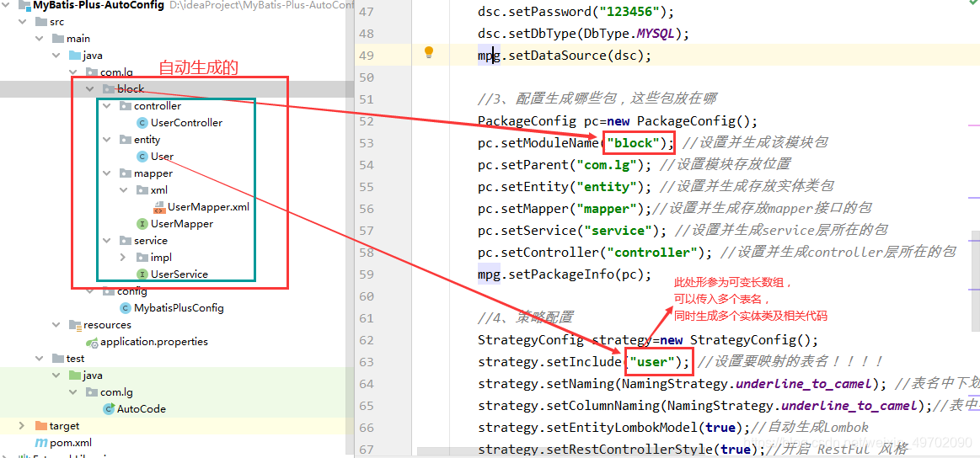This screenshot has height=458, width=980.
Task: Click line number 47 in the gutter
Action: coord(365,11)
